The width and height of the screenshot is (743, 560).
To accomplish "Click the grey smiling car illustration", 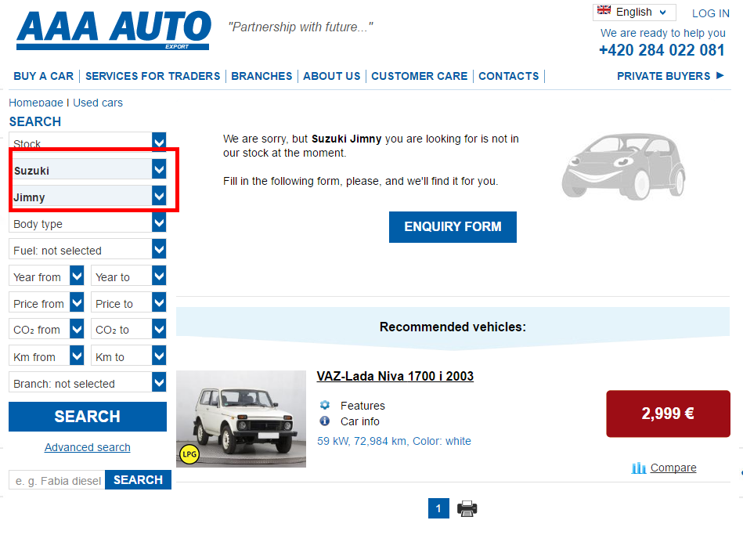I will click(623, 166).
